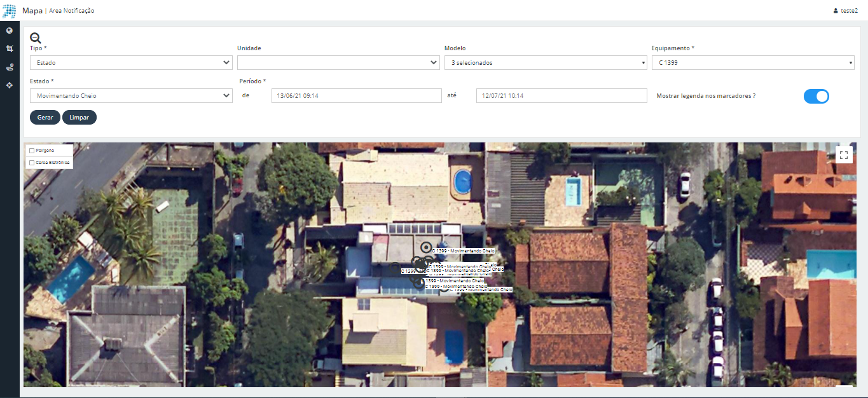Open the globe map view in sidebar
This screenshot has height=398, width=868.
point(10,31)
